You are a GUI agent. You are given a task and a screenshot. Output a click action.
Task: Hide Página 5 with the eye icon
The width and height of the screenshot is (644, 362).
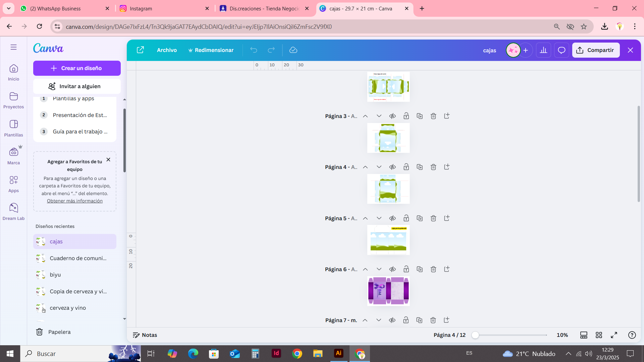[x=392, y=218]
